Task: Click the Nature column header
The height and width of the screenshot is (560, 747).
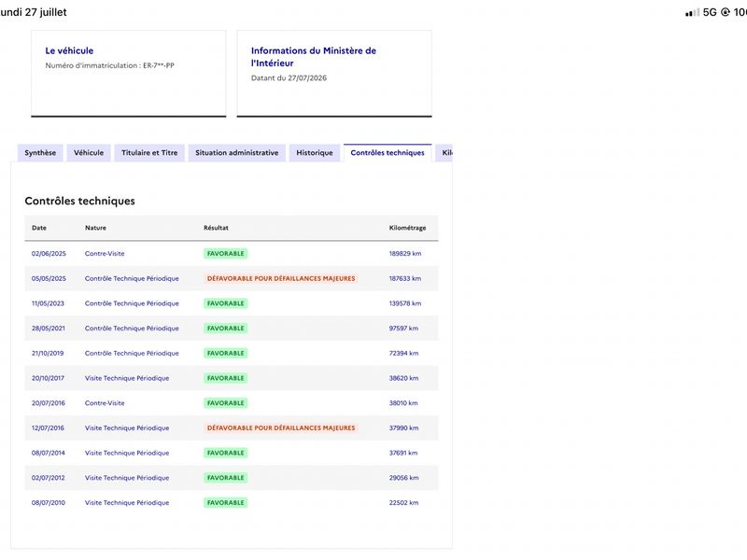Action: click(96, 228)
